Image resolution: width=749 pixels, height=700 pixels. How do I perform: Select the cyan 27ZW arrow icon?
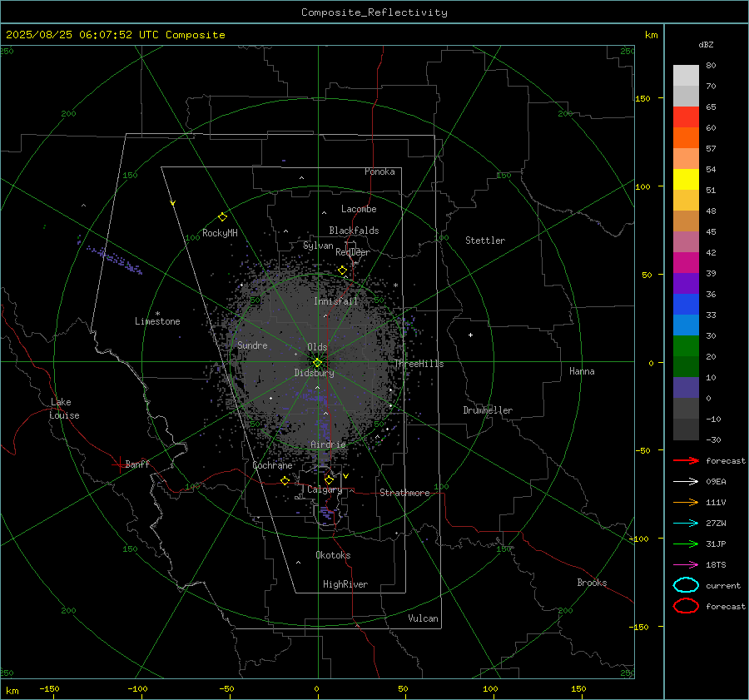point(686,524)
